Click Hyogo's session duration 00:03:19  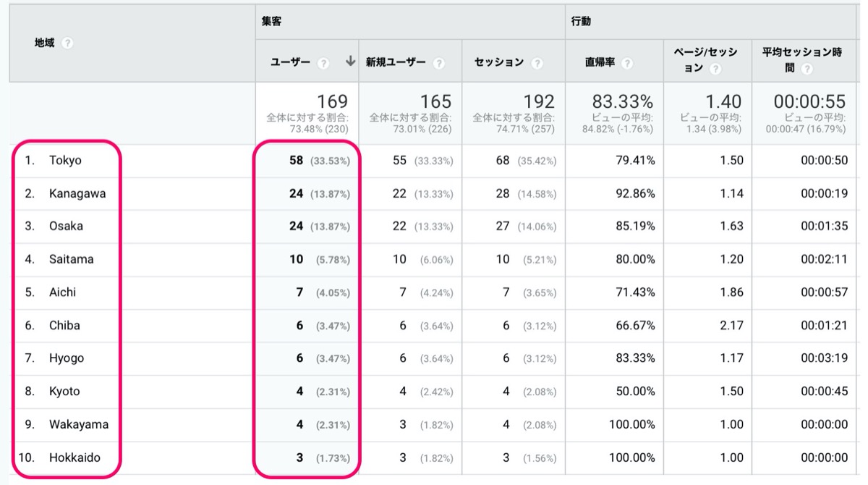click(x=824, y=358)
